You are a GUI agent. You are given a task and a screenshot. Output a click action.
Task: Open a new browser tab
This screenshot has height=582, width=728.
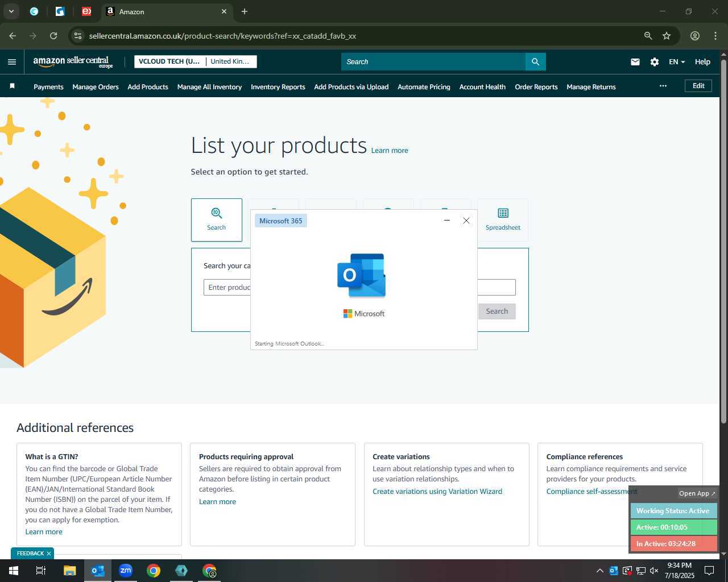click(245, 11)
